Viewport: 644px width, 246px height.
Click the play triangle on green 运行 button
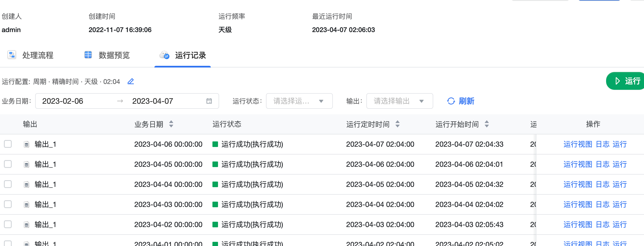pos(618,81)
